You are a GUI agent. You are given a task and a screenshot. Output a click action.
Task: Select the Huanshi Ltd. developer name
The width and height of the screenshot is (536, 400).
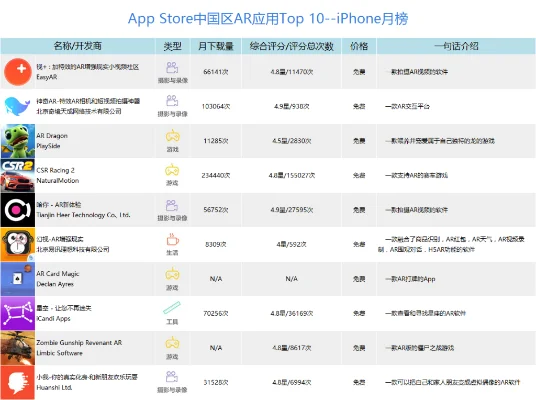(54, 388)
